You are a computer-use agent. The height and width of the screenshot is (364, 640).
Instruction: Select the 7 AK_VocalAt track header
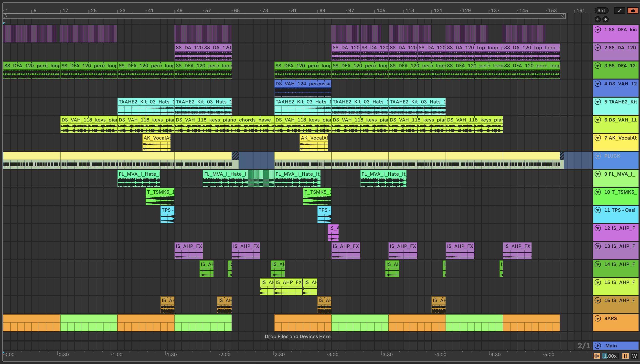(620, 138)
